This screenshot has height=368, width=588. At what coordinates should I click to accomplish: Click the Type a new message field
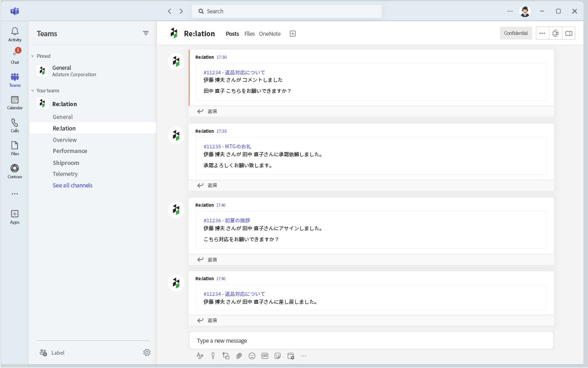click(371, 340)
